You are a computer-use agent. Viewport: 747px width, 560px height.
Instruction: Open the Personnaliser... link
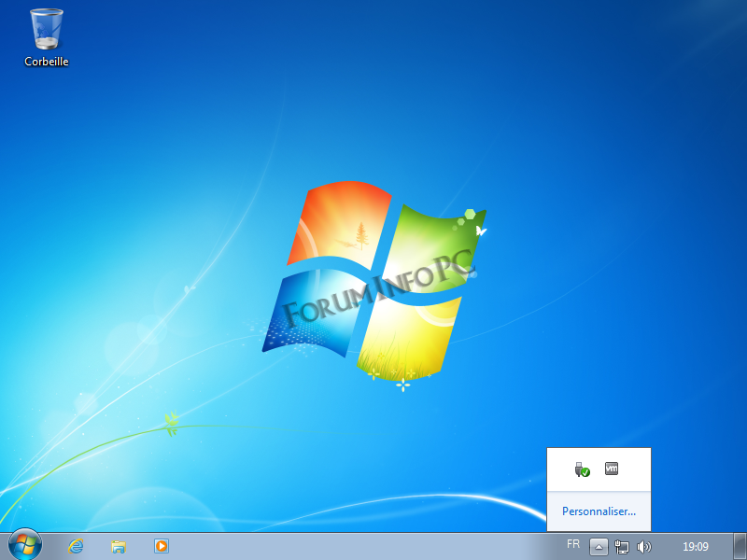click(x=599, y=511)
